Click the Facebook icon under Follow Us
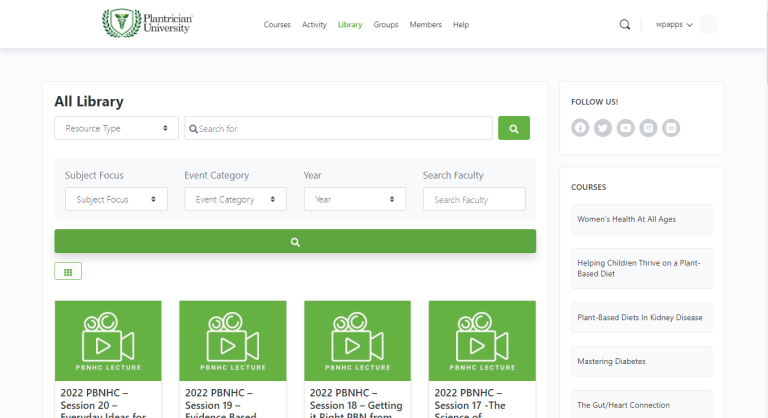This screenshot has width=768, height=418. tap(580, 128)
